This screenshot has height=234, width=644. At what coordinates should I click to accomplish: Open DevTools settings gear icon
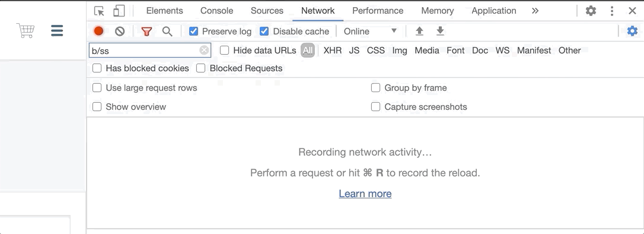click(591, 11)
